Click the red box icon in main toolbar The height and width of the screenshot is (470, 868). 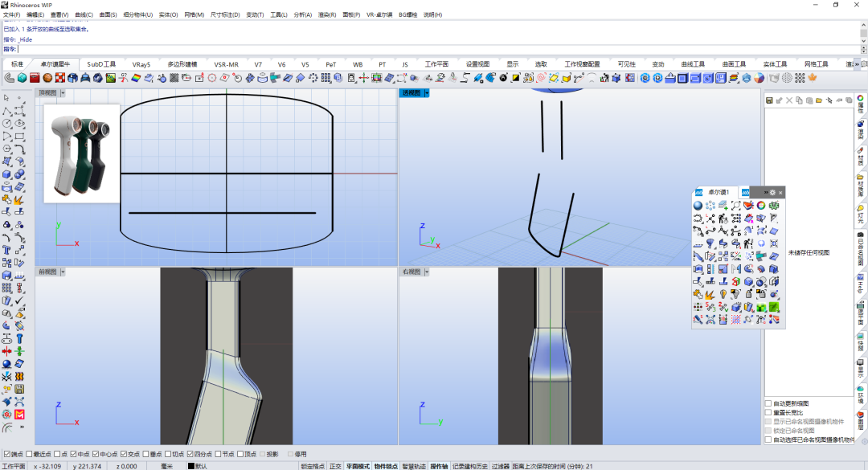[x=35, y=78]
